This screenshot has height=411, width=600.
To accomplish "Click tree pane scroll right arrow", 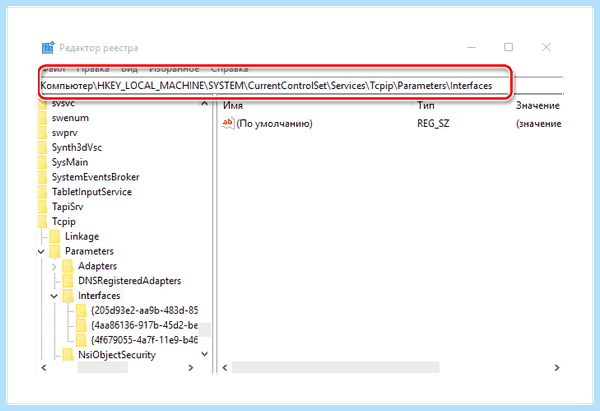I will tap(191, 368).
